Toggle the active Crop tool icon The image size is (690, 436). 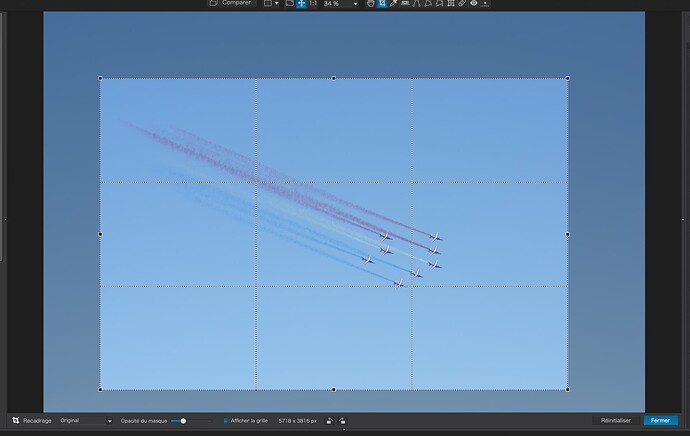click(x=382, y=3)
